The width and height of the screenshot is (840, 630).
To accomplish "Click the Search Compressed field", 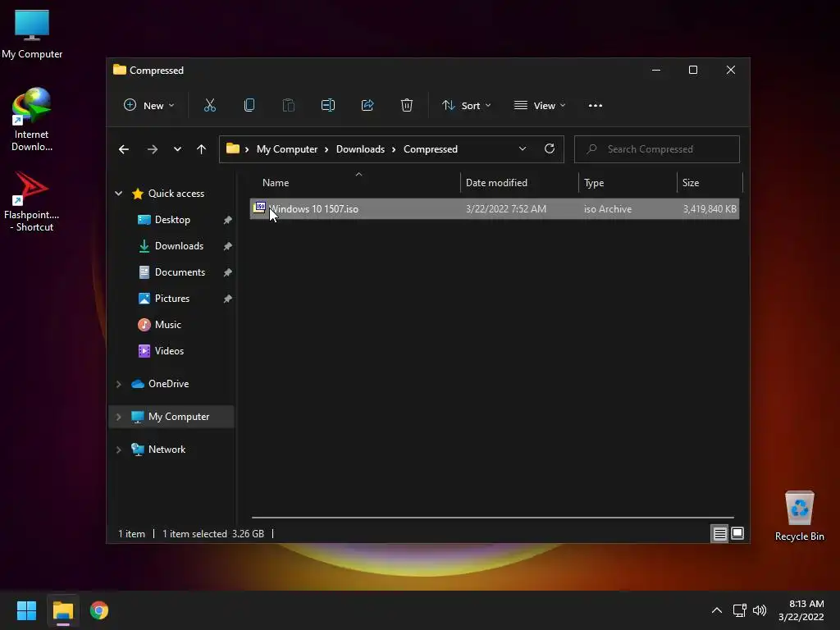I will tap(657, 149).
